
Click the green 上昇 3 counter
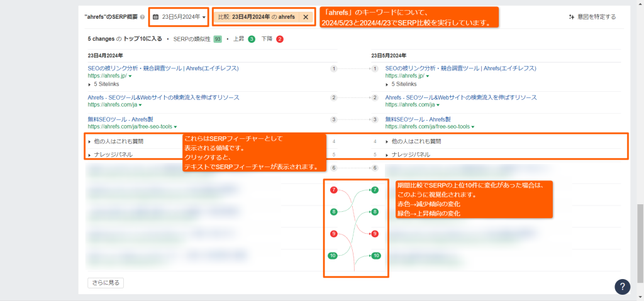252,40
